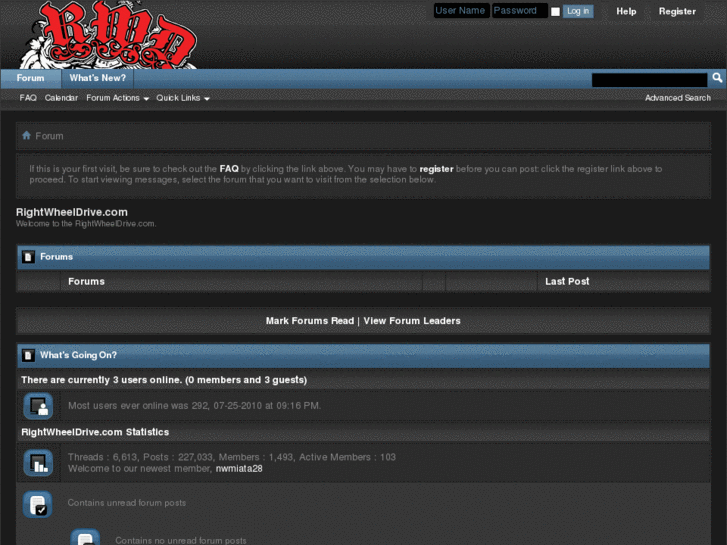
Task: Click 'Welcome to the RightWheelDrive.com.' subtitle
Action: point(86,224)
